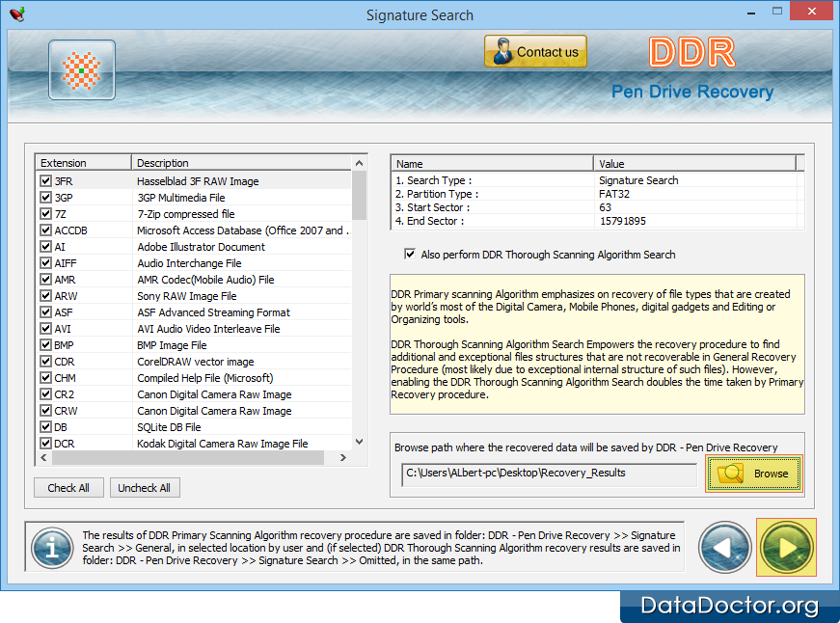Click the Search Type row
This screenshot has width=840, height=623.
pyautogui.click(x=597, y=180)
